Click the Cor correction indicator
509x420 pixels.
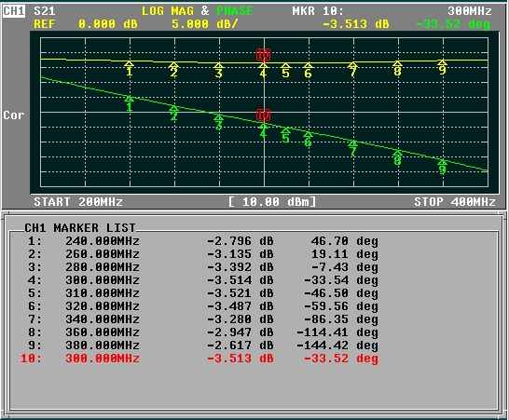point(14,115)
